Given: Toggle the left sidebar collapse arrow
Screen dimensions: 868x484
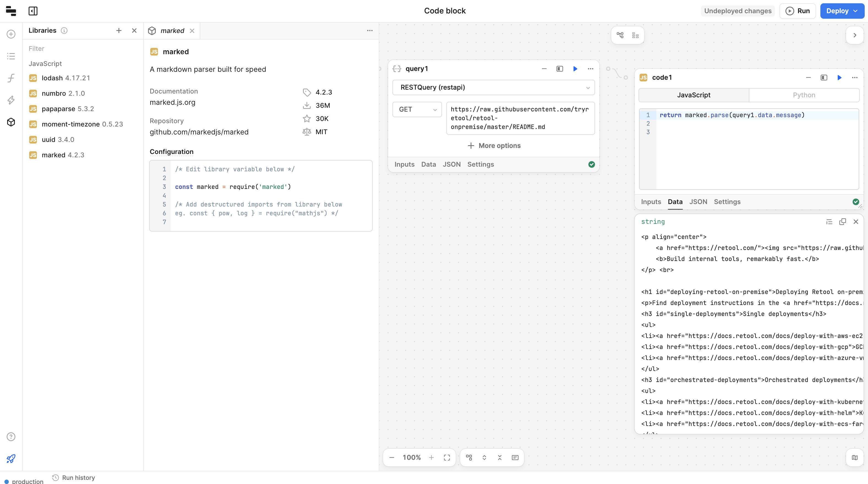Looking at the screenshot, I should (33, 11).
